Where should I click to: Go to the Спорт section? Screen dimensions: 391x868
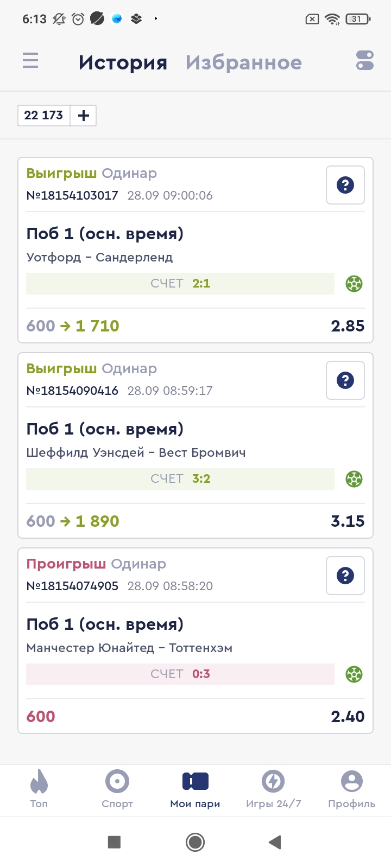click(117, 789)
